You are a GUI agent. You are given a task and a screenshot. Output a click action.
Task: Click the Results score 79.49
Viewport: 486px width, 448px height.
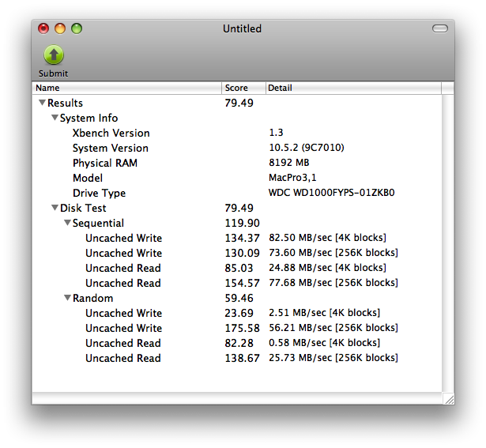pyautogui.click(x=239, y=103)
